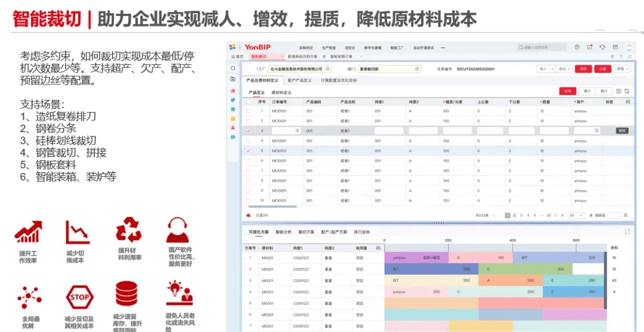This screenshot has width=644, height=332.
Task: Click the 增行 button
Action: pyautogui.click(x=587, y=91)
